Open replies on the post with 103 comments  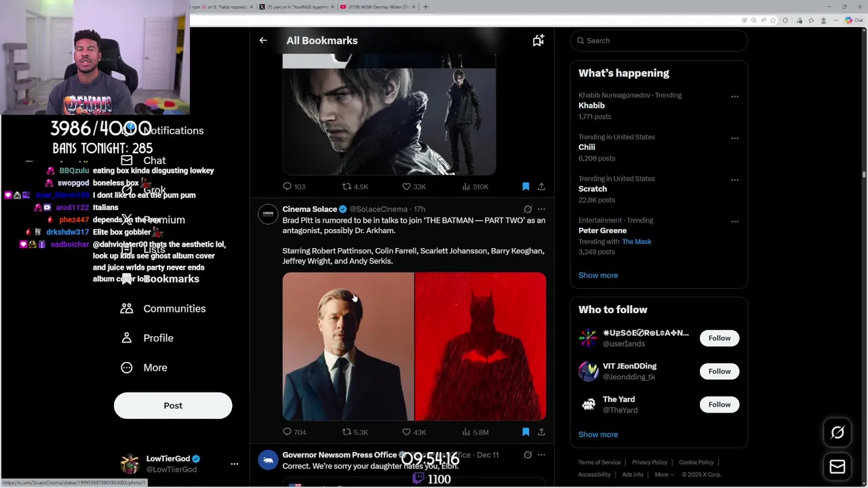[x=294, y=186]
